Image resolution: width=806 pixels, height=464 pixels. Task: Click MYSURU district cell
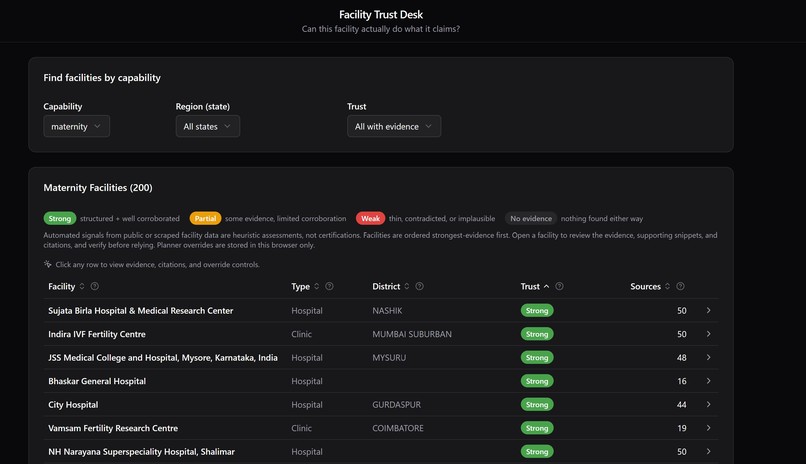389,358
